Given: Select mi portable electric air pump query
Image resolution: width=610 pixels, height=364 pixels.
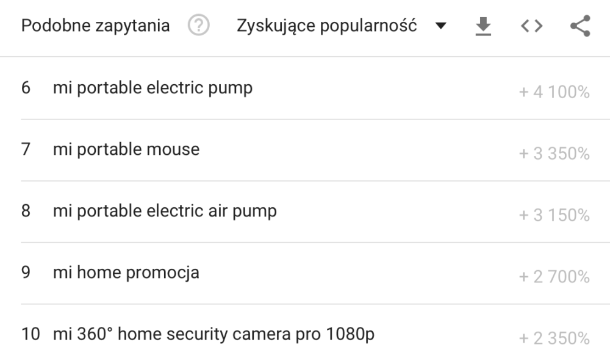Looking at the screenshot, I should click(165, 211).
